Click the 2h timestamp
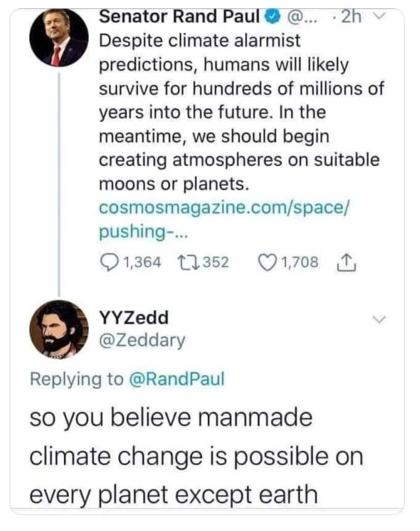Screen dimensions: 420x531 tap(350, 17)
